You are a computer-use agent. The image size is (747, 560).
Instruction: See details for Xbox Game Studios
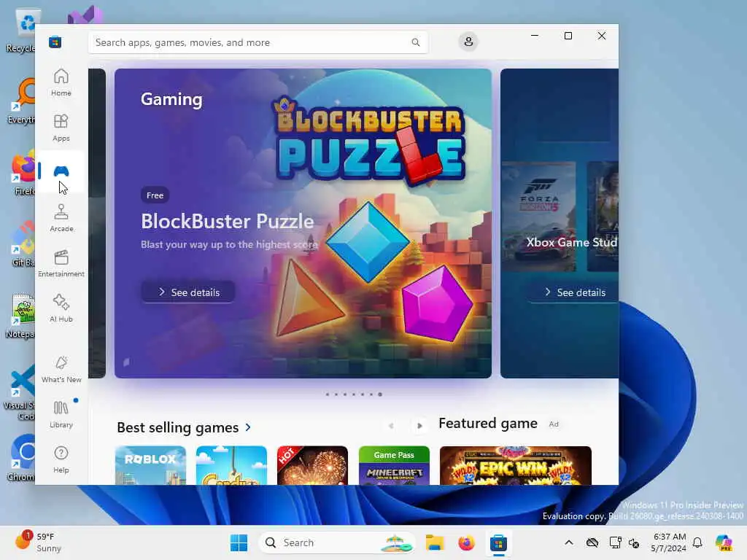[x=574, y=292]
